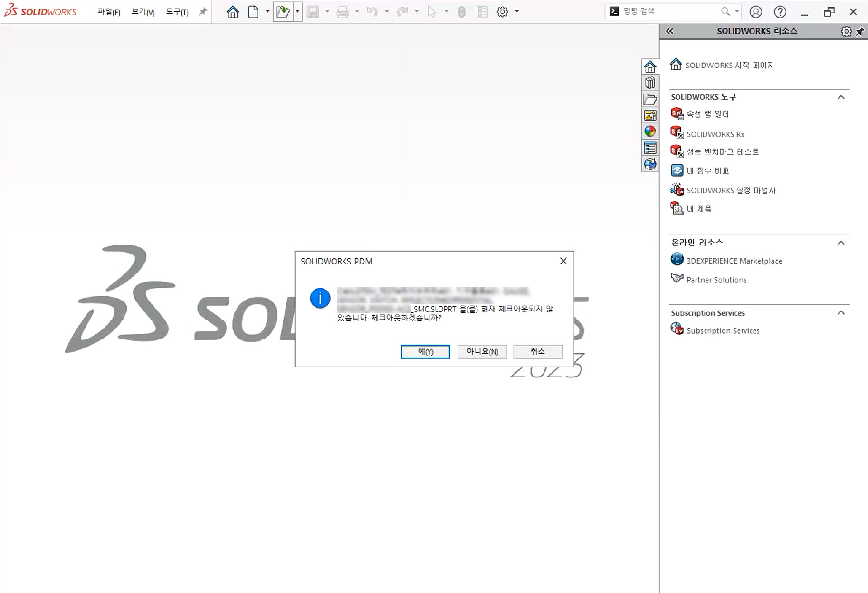The height and width of the screenshot is (593, 868).
Task: Open the Print dropdown arrow
Action: click(357, 12)
